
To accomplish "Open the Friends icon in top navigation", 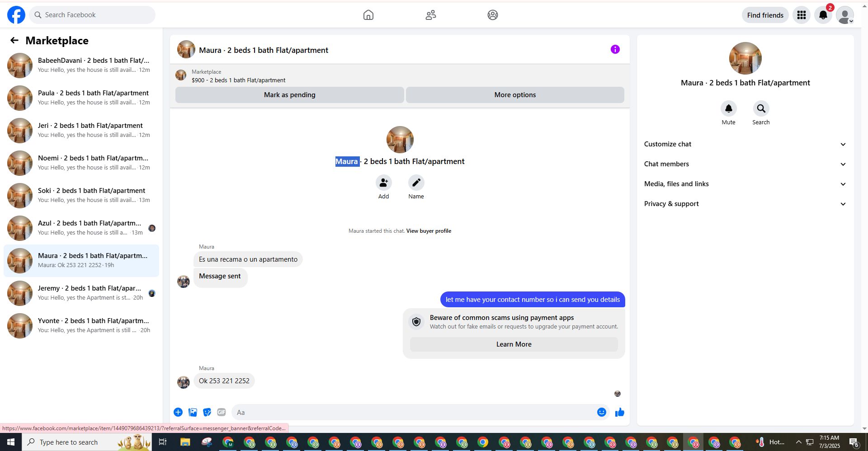I will tap(431, 15).
